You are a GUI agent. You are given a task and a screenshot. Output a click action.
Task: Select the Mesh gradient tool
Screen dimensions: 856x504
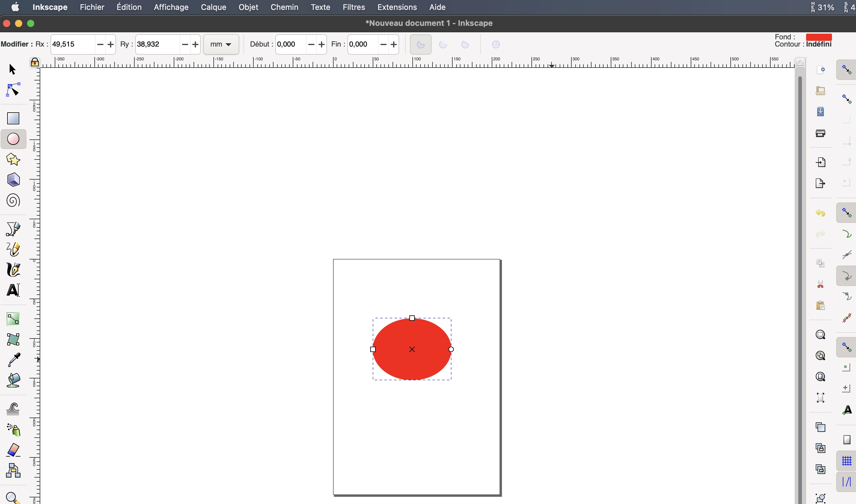click(13, 339)
